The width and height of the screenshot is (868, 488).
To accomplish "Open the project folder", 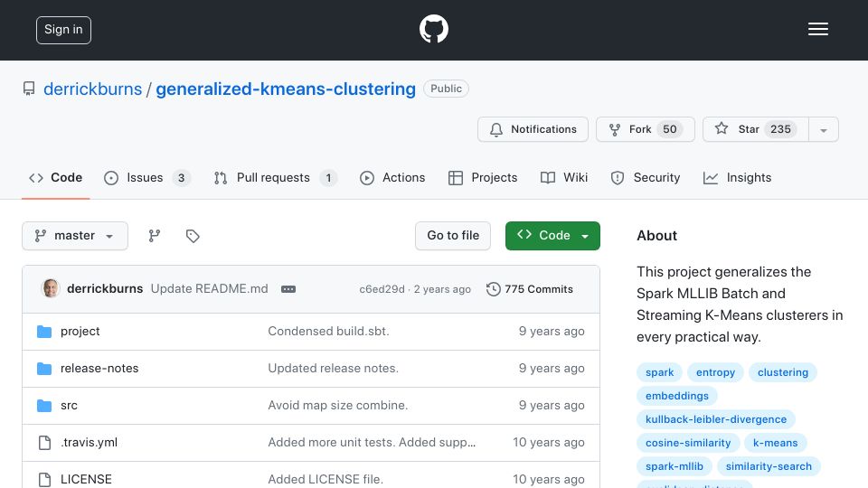I will tap(80, 332).
